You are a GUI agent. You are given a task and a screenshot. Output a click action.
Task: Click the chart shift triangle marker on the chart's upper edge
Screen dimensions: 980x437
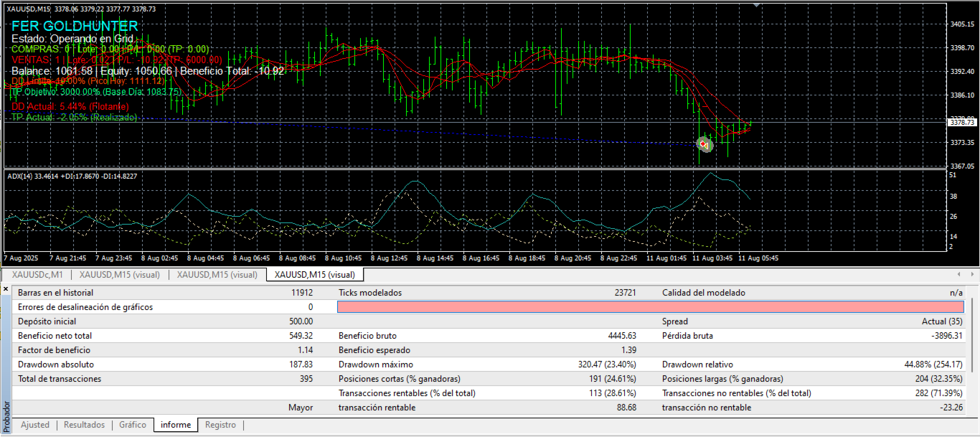click(755, 4)
